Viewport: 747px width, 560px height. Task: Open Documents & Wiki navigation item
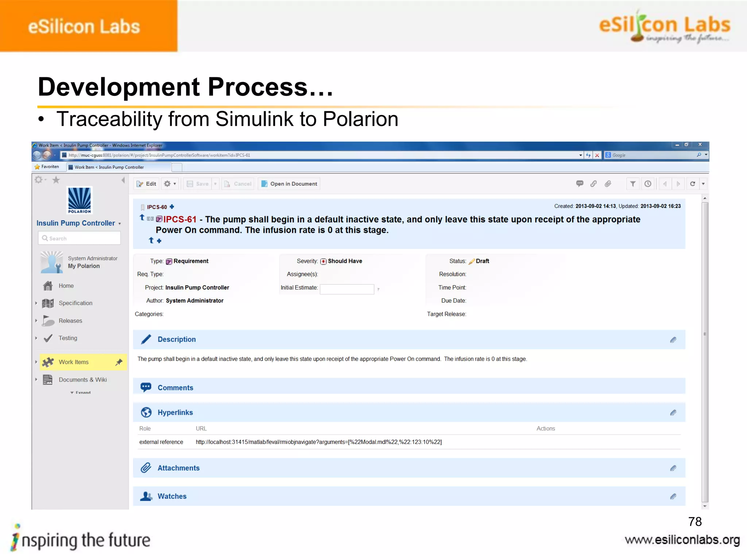pyautogui.click(x=83, y=380)
